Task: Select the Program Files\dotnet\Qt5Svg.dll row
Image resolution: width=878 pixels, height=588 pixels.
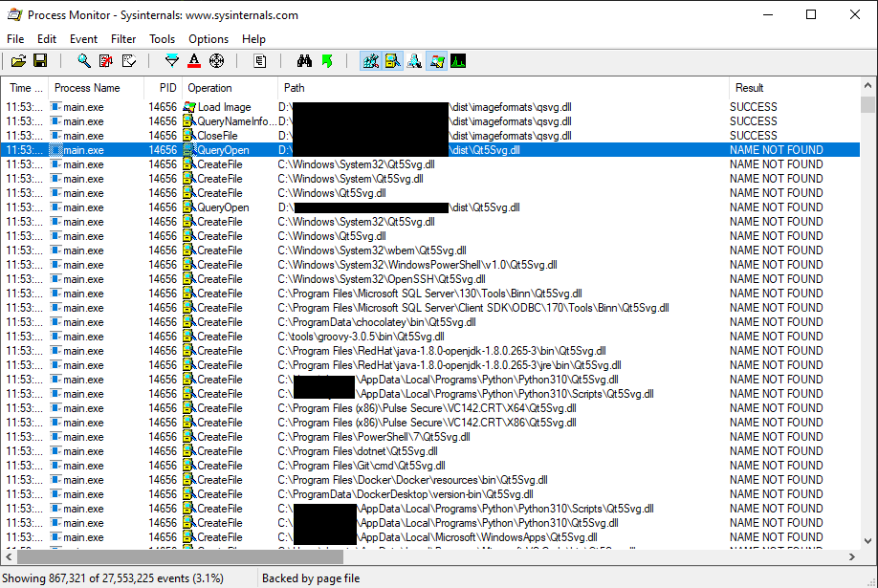Action: [x=430, y=451]
